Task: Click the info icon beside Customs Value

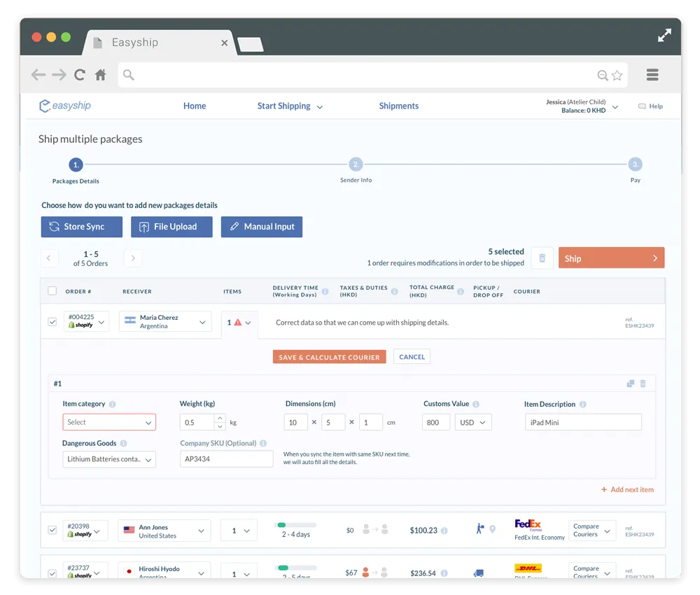Action: point(476,404)
